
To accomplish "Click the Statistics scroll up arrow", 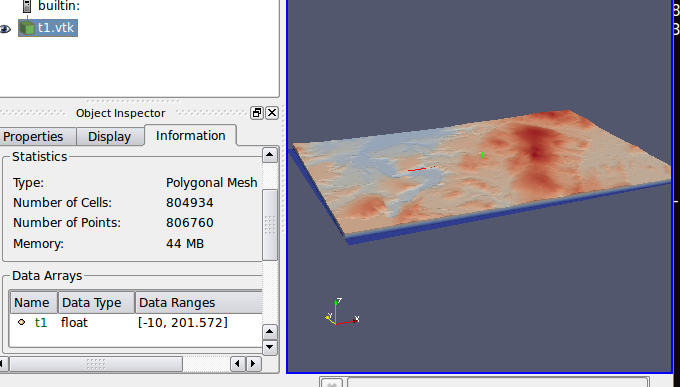I will pos(270,155).
